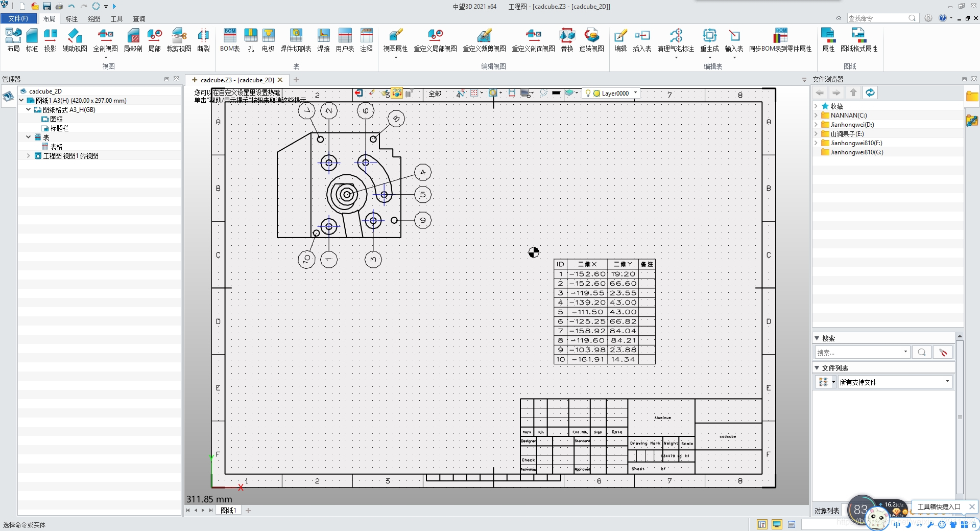
Task: Click the file browser up-folder arrow
Action: click(x=853, y=93)
